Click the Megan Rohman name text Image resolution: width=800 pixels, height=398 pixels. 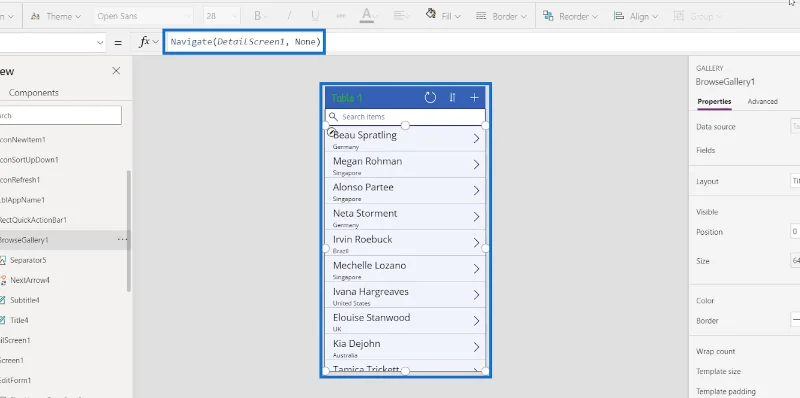pos(367,161)
